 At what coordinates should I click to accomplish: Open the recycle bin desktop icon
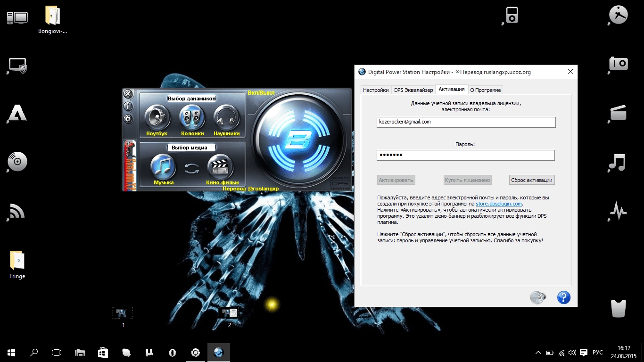click(x=618, y=309)
